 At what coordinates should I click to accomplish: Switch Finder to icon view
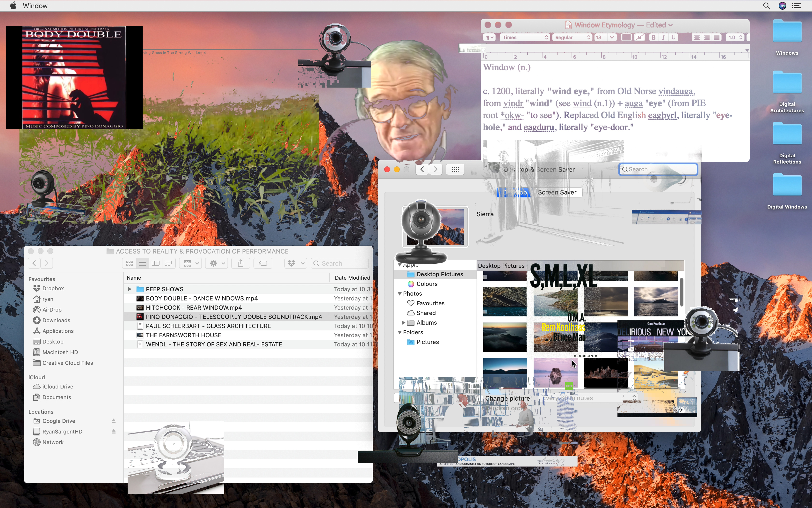[130, 263]
